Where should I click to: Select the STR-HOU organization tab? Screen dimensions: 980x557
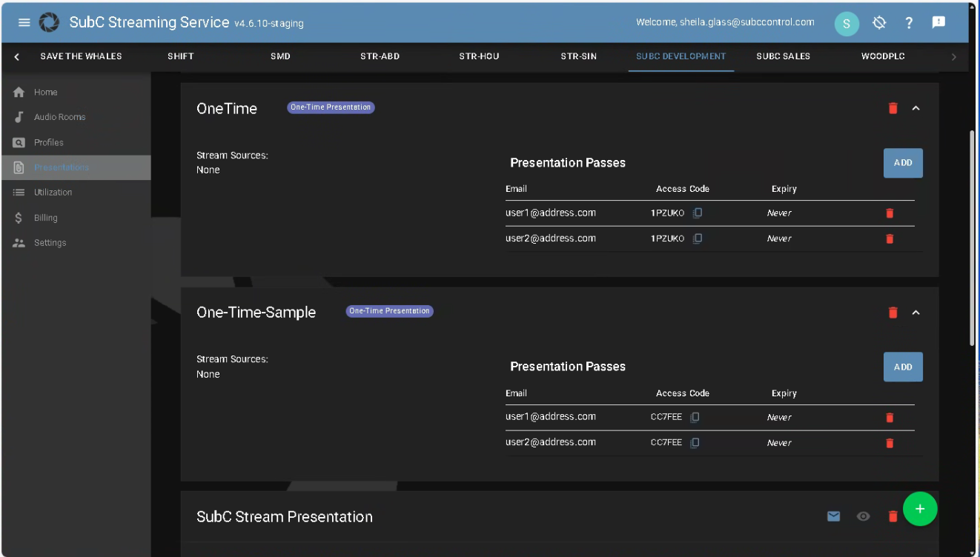479,56
